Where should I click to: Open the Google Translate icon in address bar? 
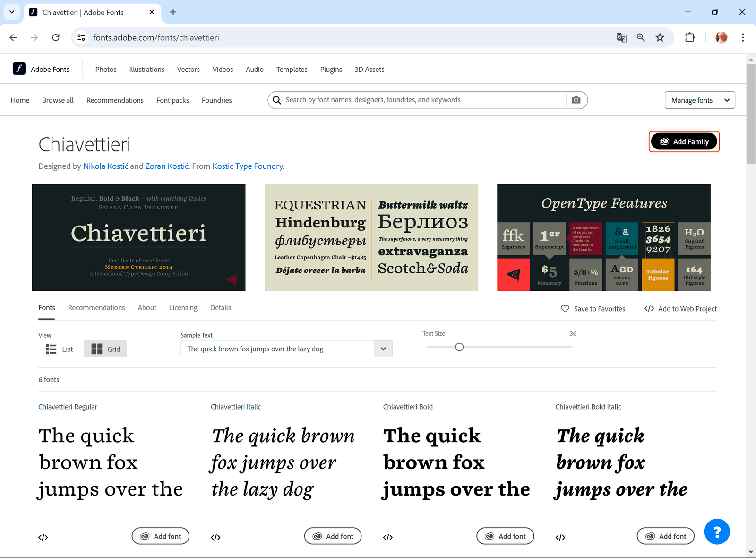(622, 37)
